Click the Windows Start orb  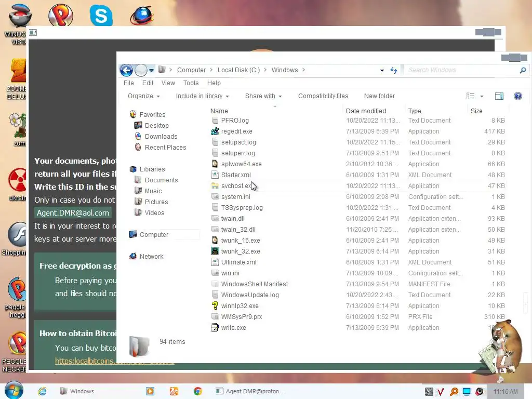(x=14, y=390)
